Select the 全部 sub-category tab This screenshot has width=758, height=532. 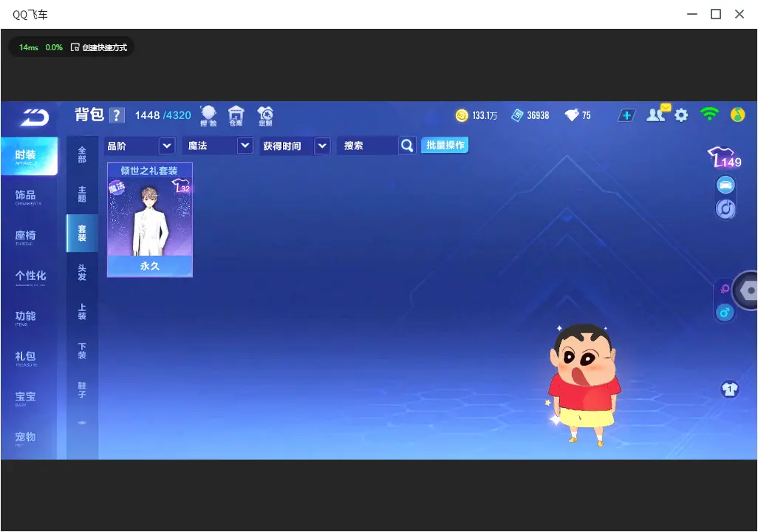(82, 154)
